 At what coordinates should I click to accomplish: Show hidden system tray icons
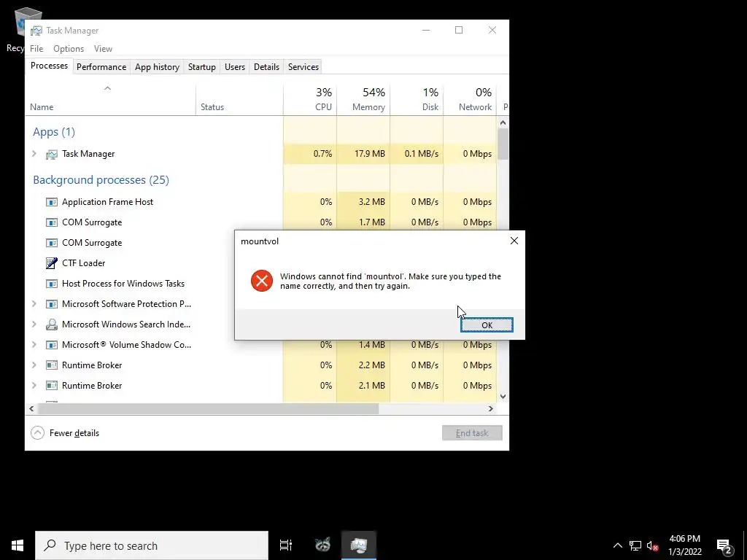617,545
